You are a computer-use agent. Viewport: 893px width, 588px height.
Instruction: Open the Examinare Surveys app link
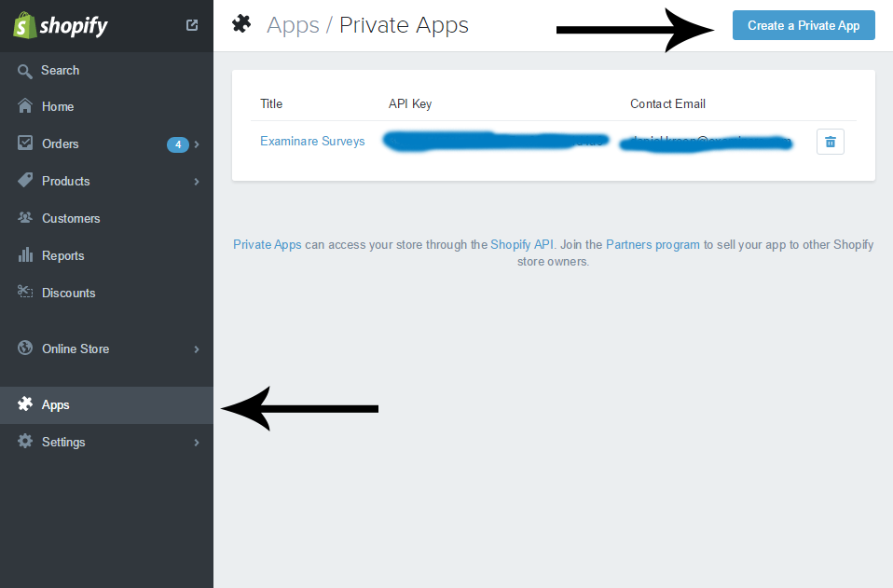click(312, 141)
